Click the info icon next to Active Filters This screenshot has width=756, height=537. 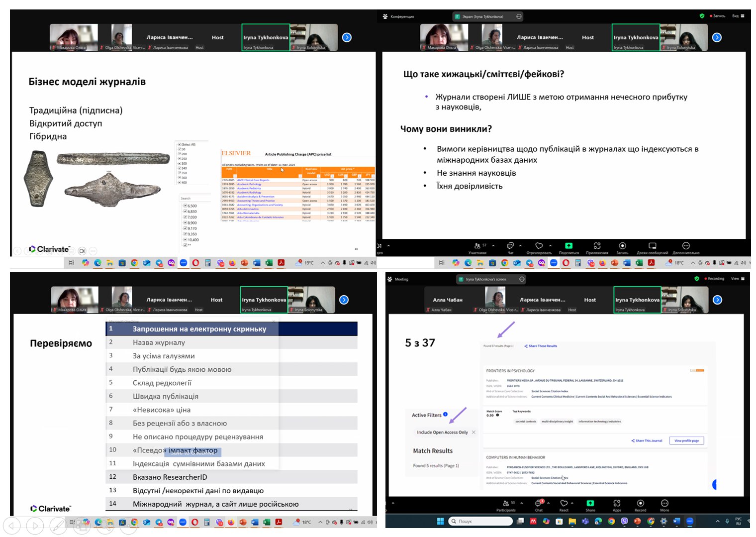(x=445, y=414)
